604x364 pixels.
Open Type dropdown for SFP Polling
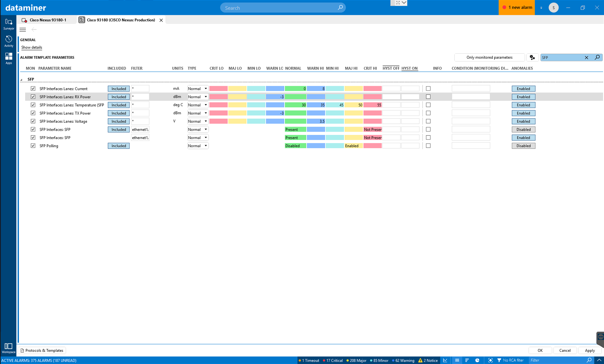coord(198,146)
